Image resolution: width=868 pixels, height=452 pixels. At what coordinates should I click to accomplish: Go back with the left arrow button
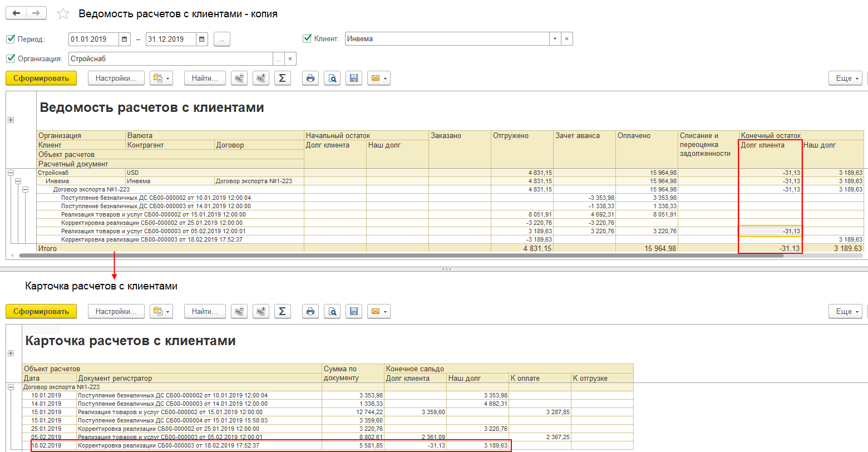point(16,13)
